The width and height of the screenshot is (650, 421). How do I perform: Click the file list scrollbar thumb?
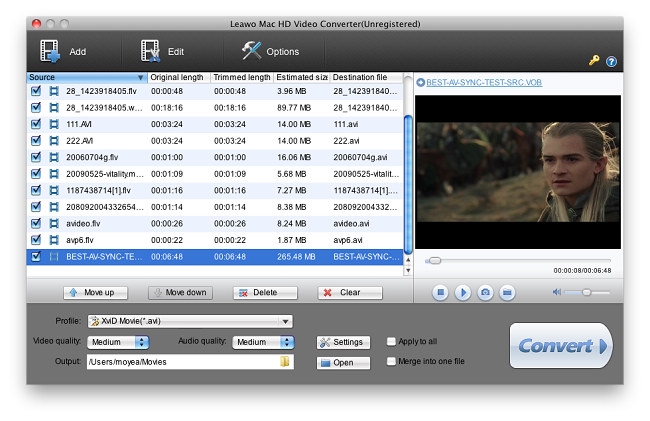[408, 184]
